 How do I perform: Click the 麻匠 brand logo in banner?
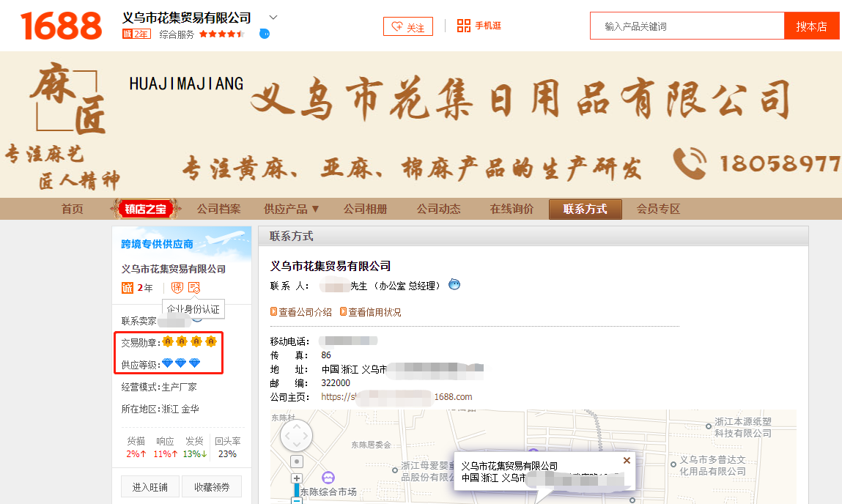68,98
